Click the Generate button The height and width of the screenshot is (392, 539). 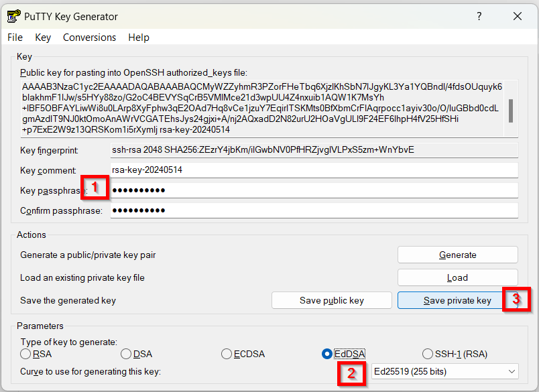click(x=457, y=255)
